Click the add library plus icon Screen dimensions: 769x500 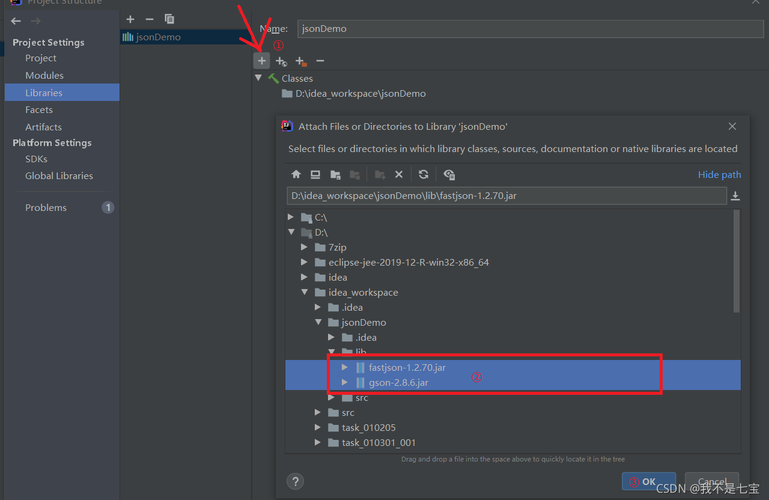[x=130, y=19]
